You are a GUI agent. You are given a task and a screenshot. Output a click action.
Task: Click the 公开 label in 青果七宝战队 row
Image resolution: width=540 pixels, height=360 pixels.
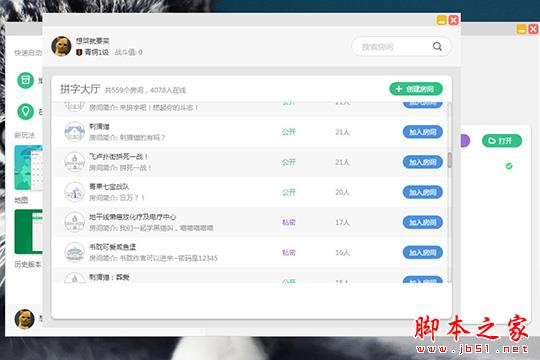pos(289,192)
